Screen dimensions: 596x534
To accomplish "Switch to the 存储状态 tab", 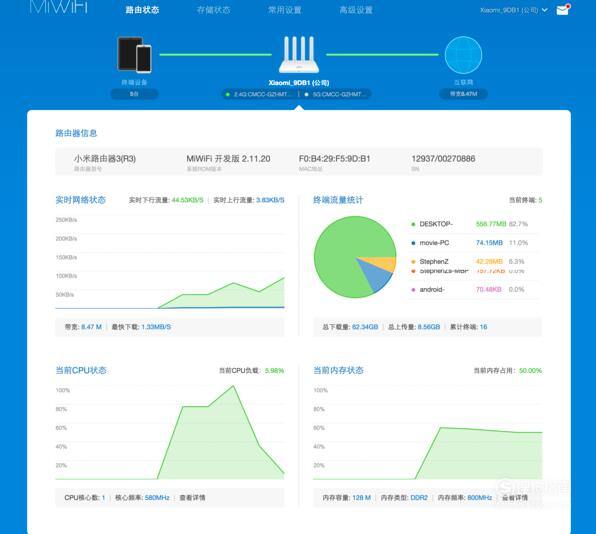I will pos(213,10).
